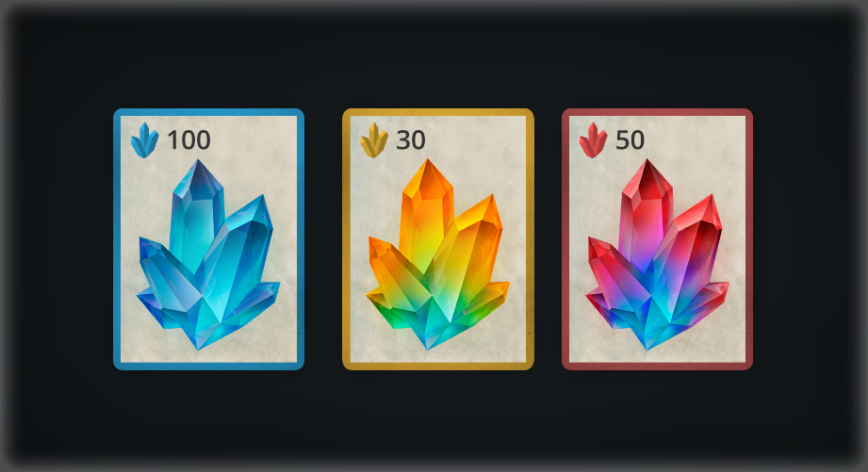Click the 50 value on the red card
The width and height of the screenshot is (868, 472).
coord(630,140)
